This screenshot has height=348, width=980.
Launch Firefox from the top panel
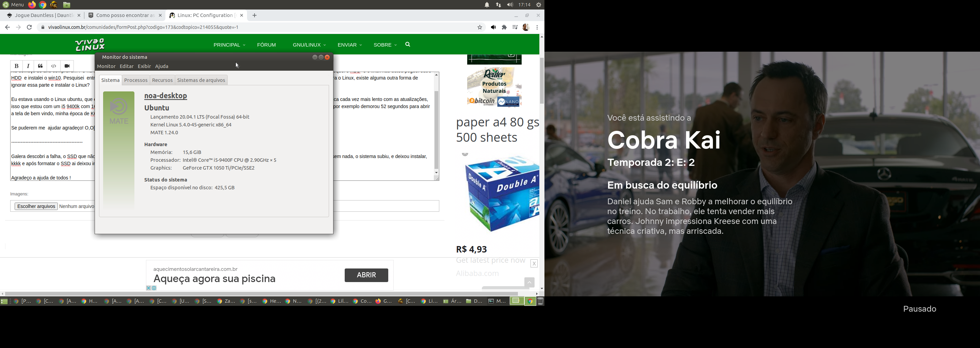32,5
